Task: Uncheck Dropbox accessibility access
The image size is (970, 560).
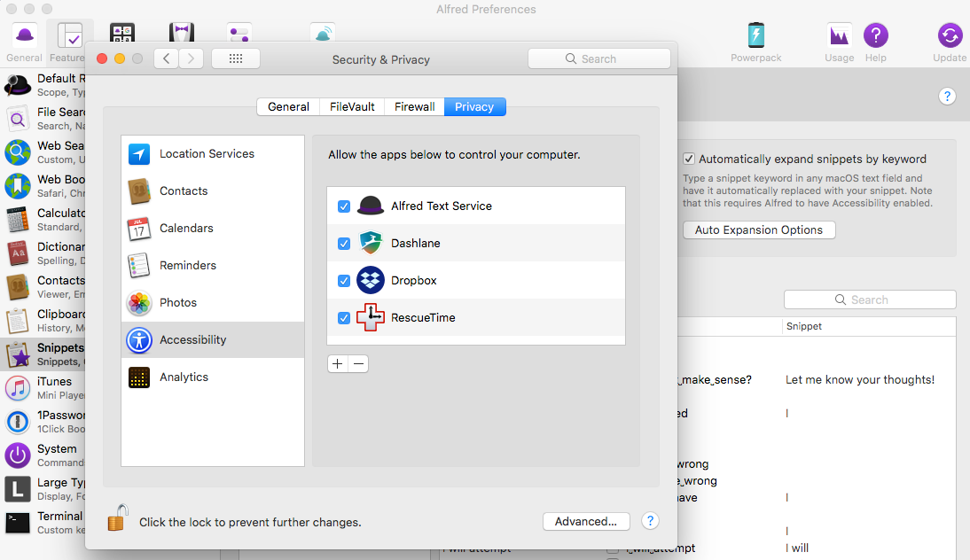Action: (x=344, y=280)
